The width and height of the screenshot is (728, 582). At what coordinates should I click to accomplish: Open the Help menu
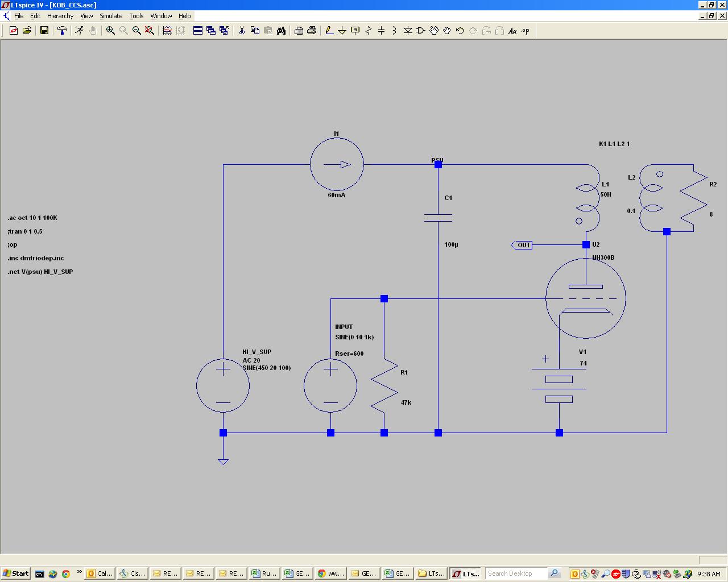185,16
